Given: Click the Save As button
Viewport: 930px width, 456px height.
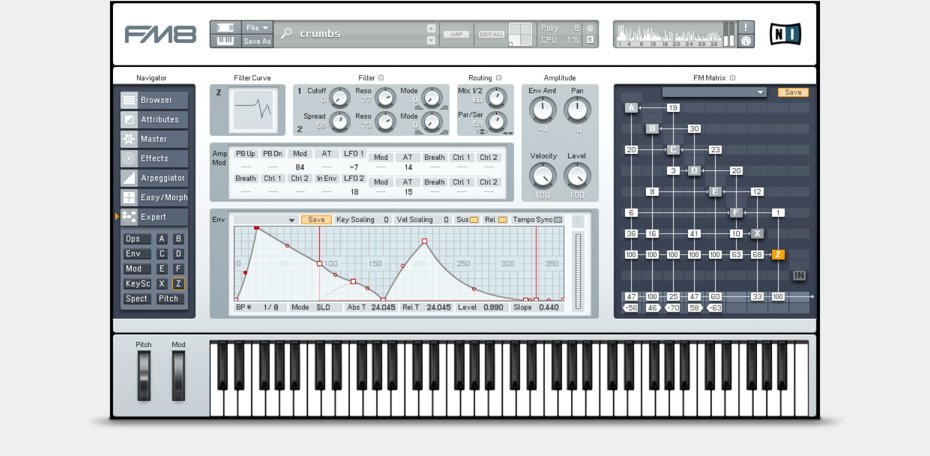Looking at the screenshot, I should click(257, 41).
